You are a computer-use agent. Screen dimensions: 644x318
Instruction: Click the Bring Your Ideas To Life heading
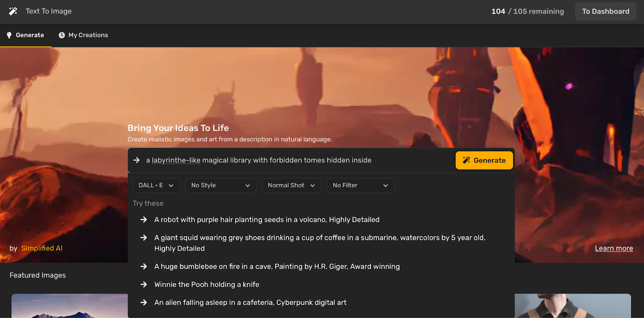178,128
